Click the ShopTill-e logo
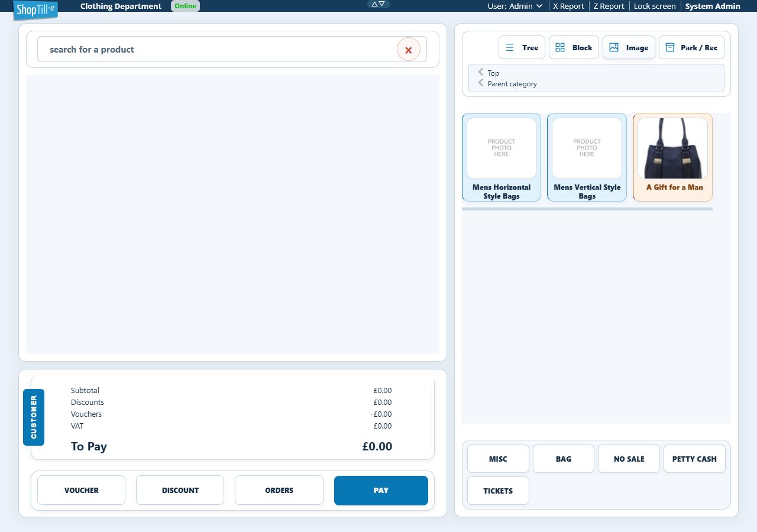 [x=35, y=10]
